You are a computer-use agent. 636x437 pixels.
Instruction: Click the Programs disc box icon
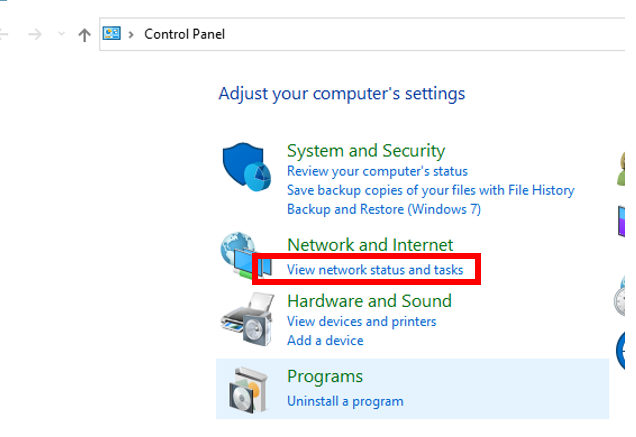[x=246, y=390]
